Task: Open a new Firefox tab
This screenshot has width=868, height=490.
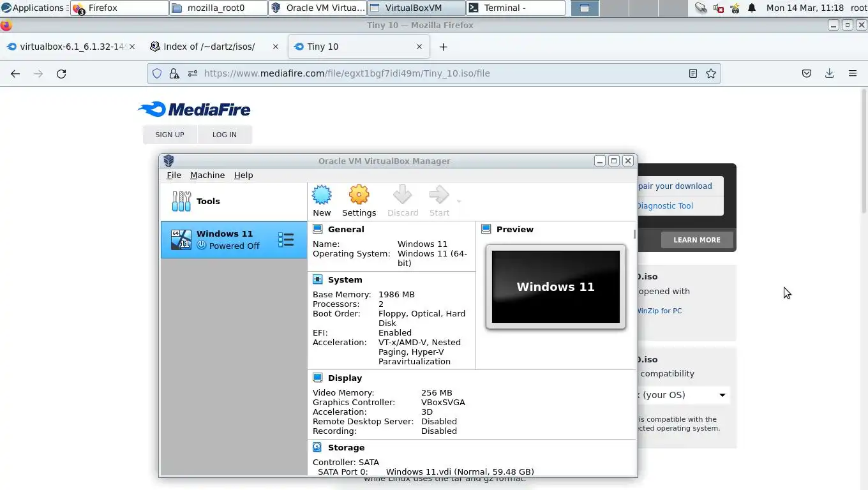Action: tap(443, 47)
